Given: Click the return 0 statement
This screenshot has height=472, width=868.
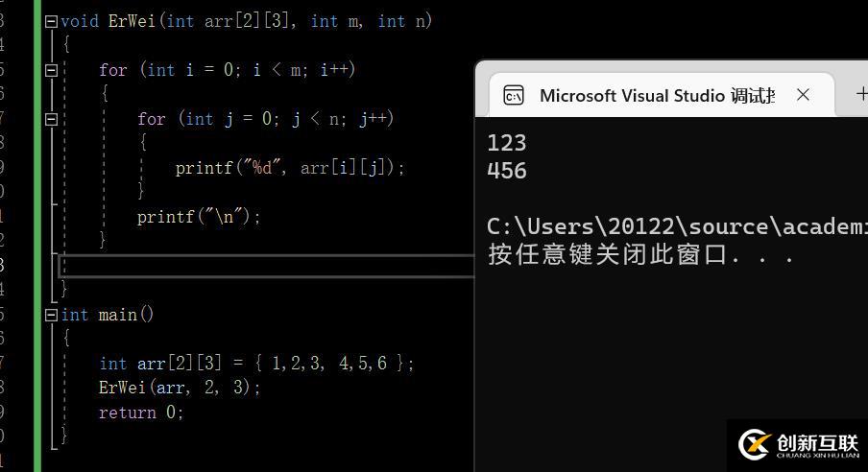Looking at the screenshot, I should tap(140, 413).
